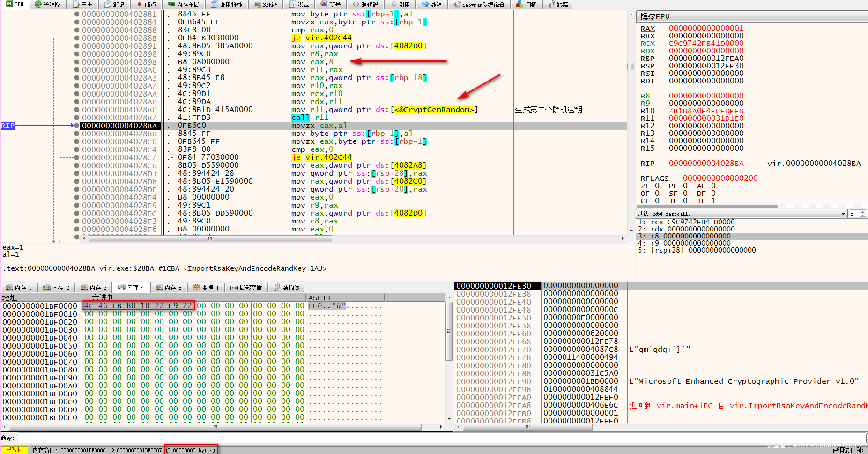Open the 句柄 handles tab

click(527, 5)
